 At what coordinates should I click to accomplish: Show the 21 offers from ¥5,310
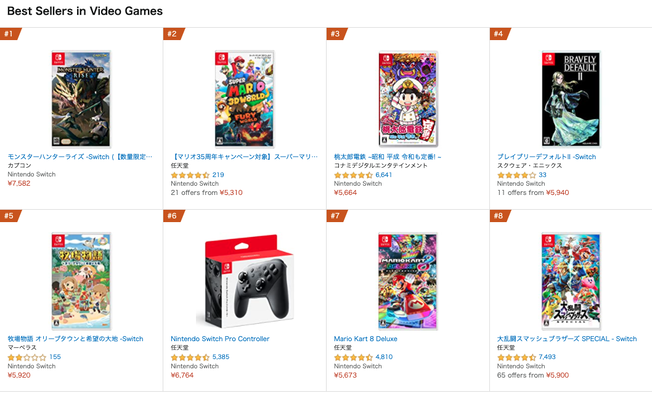[207, 193]
